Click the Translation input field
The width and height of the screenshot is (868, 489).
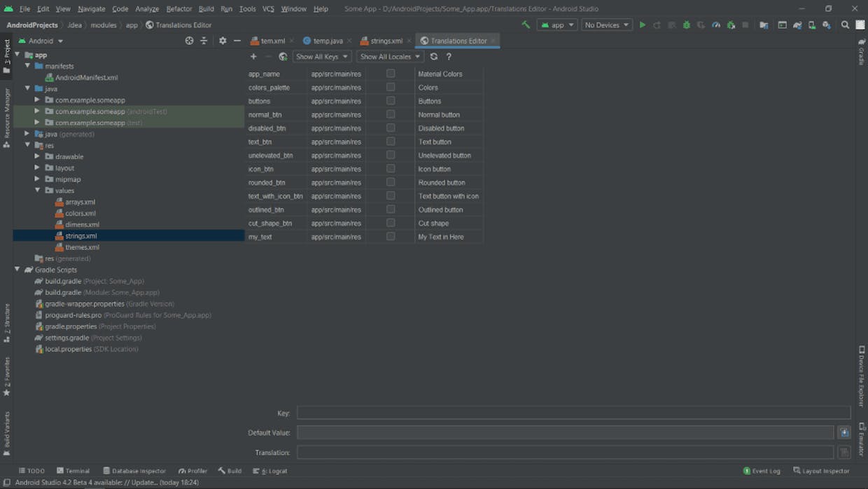(x=565, y=453)
